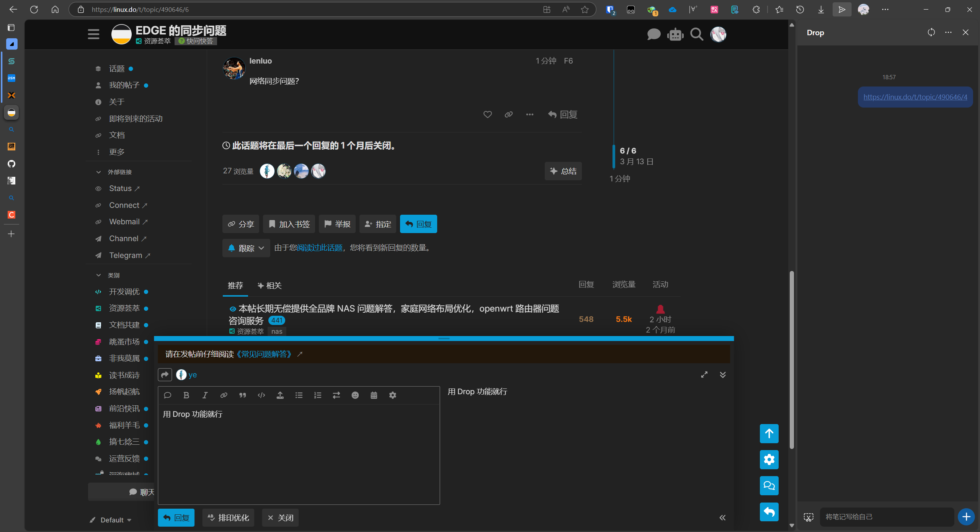Click the blockquote icon in editor toolbar

coord(243,395)
